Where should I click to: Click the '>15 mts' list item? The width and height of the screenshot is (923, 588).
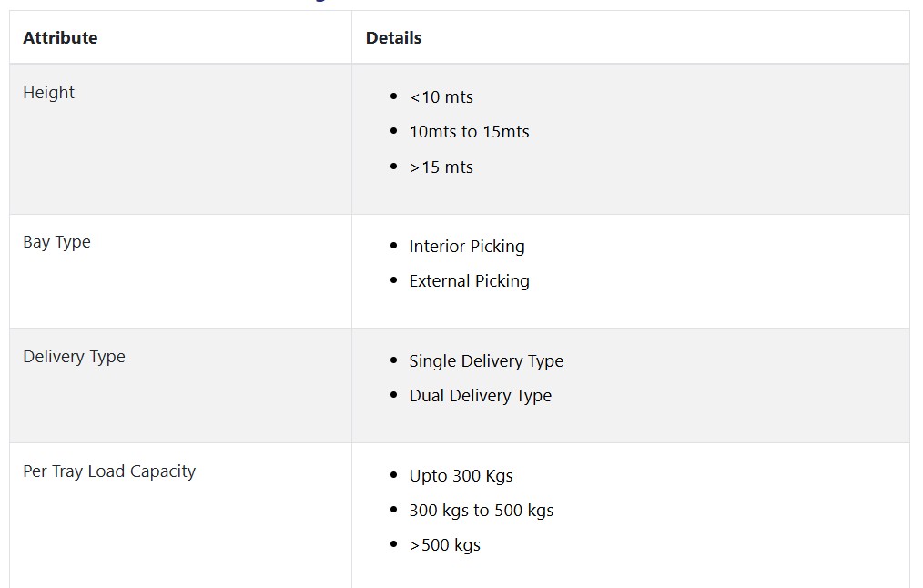point(441,167)
